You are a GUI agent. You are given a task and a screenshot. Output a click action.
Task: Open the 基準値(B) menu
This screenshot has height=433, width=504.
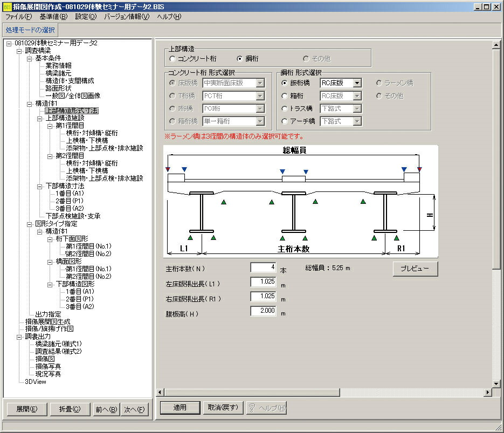tap(53, 17)
